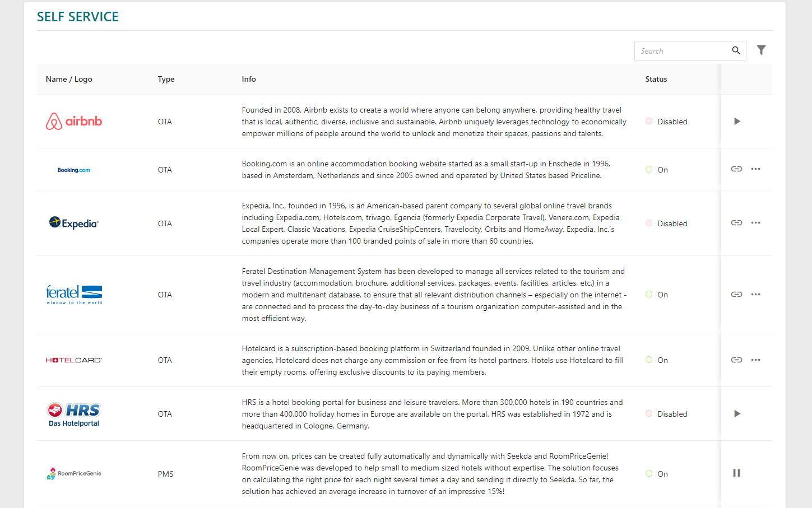Click the RoomPriceGenie description starting 'From now on'

pos(430,474)
